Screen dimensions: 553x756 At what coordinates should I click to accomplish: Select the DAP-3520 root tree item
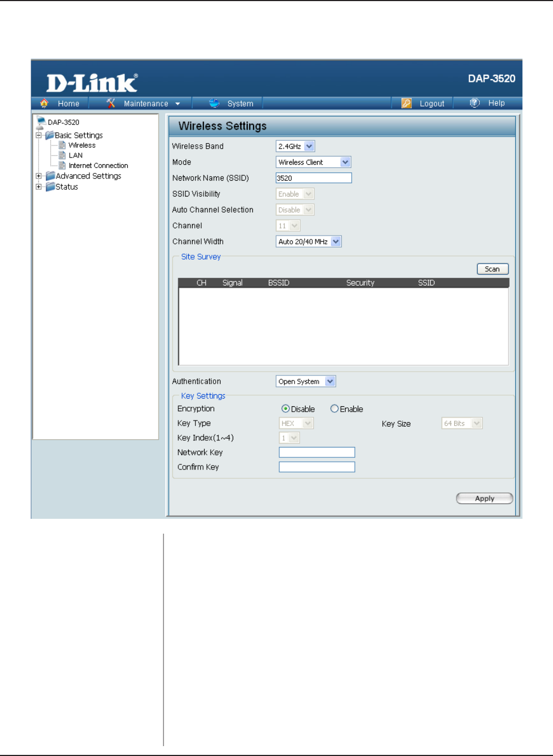coord(63,122)
